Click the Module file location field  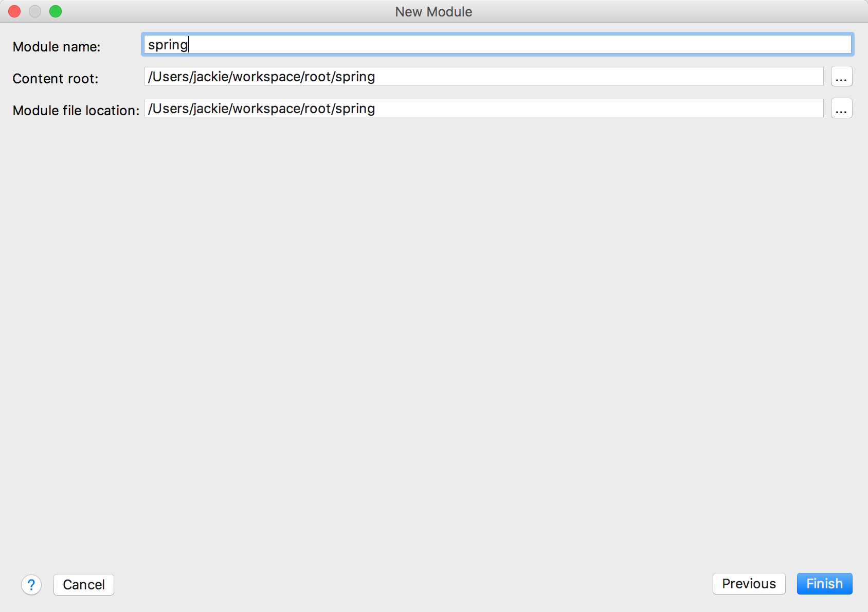(x=483, y=109)
